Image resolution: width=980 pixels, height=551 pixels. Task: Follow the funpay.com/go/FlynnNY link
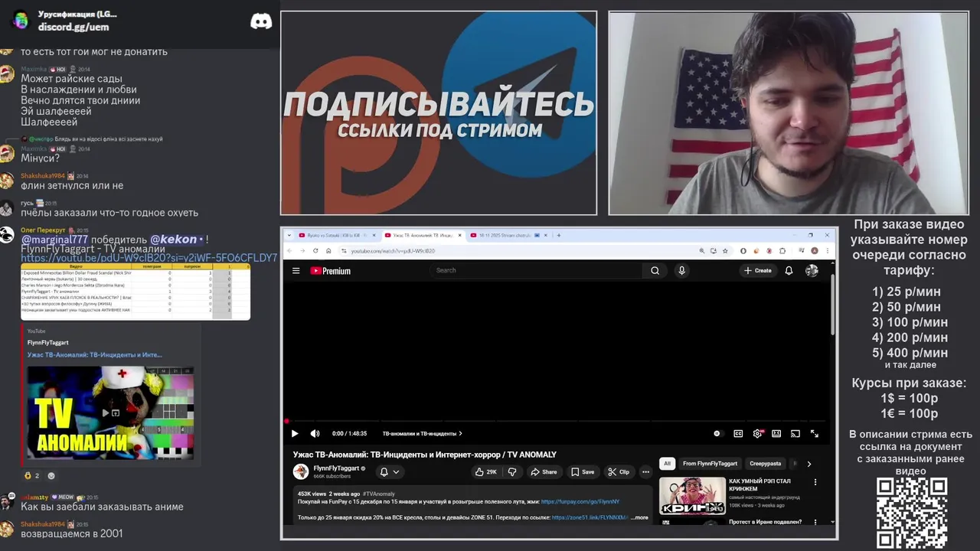(580, 502)
